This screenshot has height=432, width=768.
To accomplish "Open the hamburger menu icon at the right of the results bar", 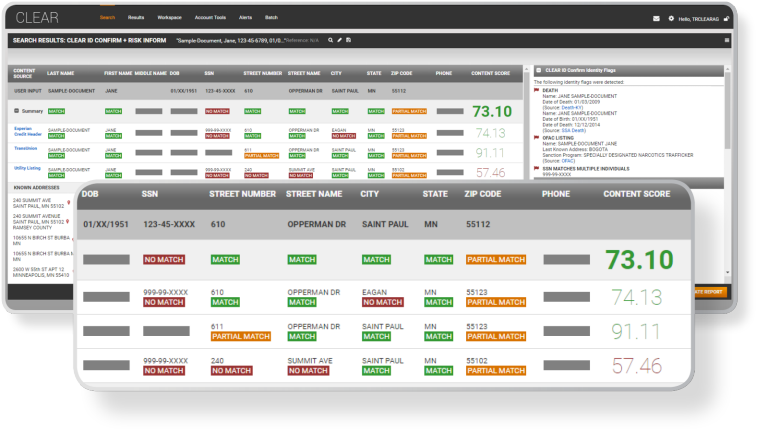I will [x=728, y=40].
